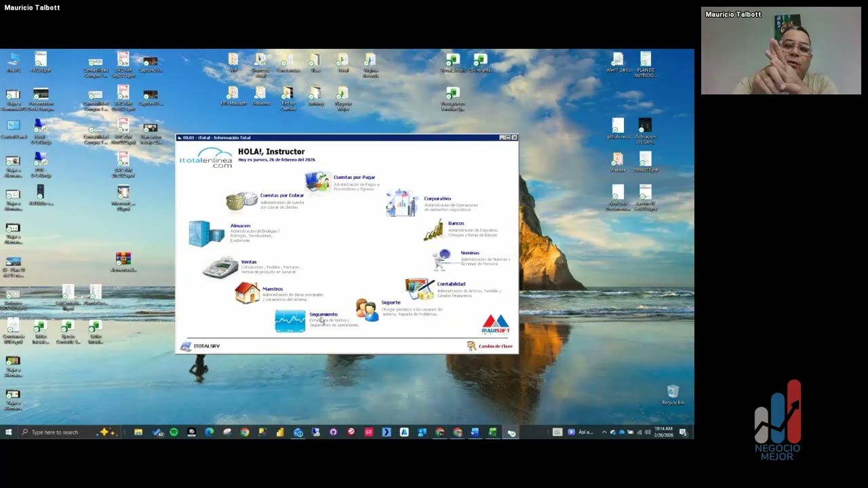The image size is (868, 488).
Task: Open Spotify from the taskbar
Action: pos(174,432)
